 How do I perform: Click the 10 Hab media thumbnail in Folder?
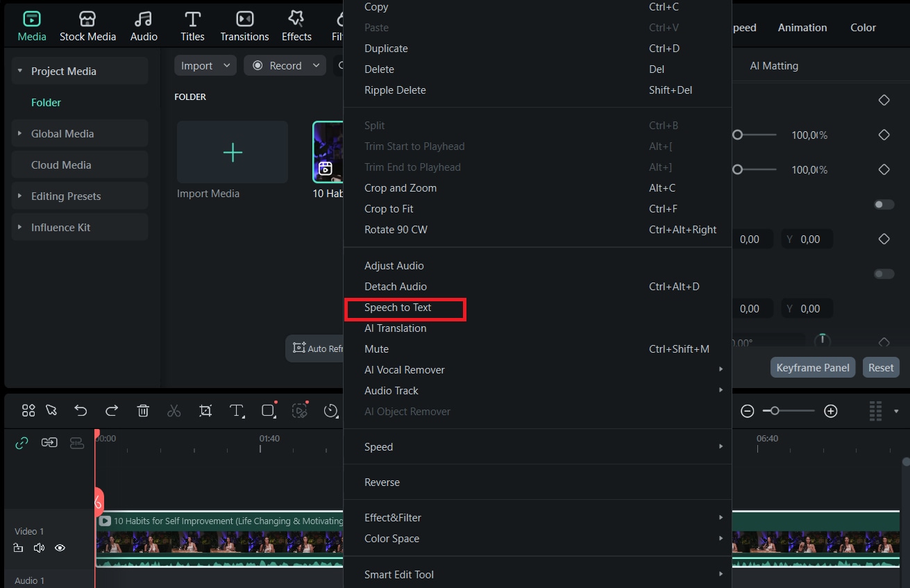click(328, 152)
